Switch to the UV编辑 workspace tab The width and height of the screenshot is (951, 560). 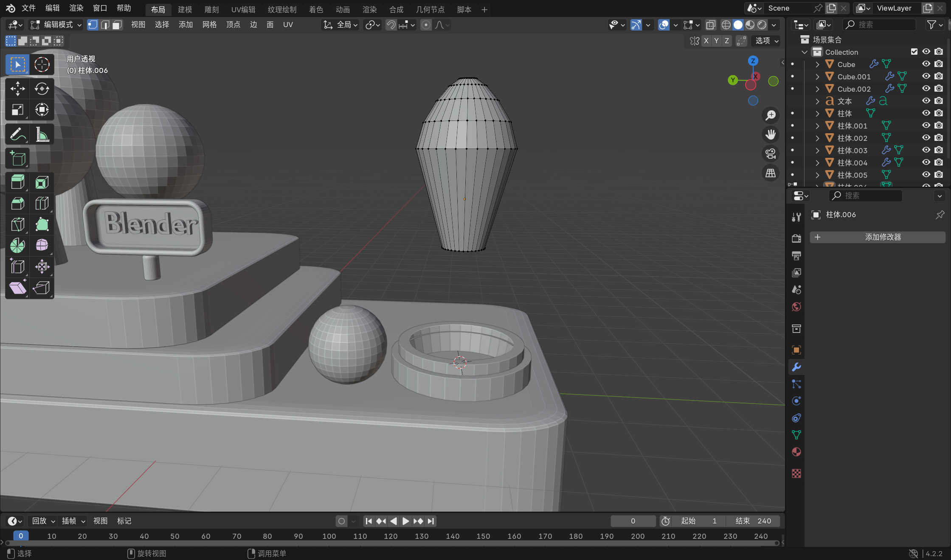243,9
